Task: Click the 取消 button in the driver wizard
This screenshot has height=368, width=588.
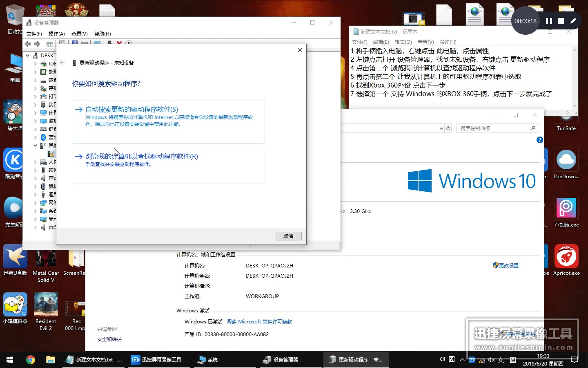Action: click(x=288, y=236)
